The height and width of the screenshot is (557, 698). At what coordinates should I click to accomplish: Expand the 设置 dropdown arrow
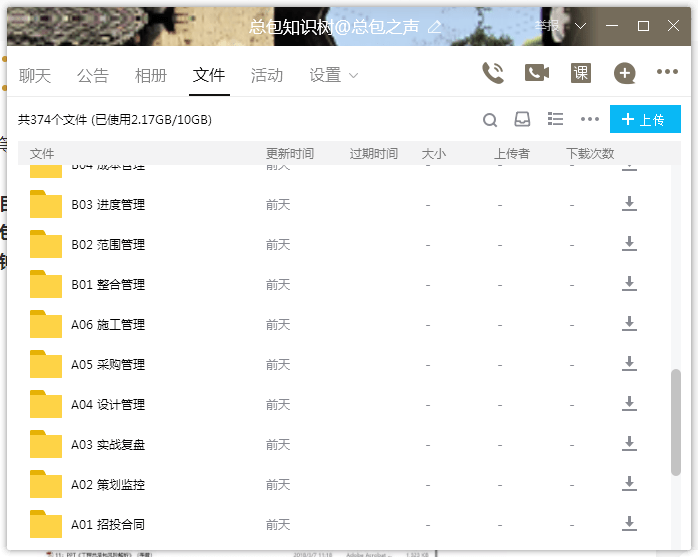[x=353, y=76]
